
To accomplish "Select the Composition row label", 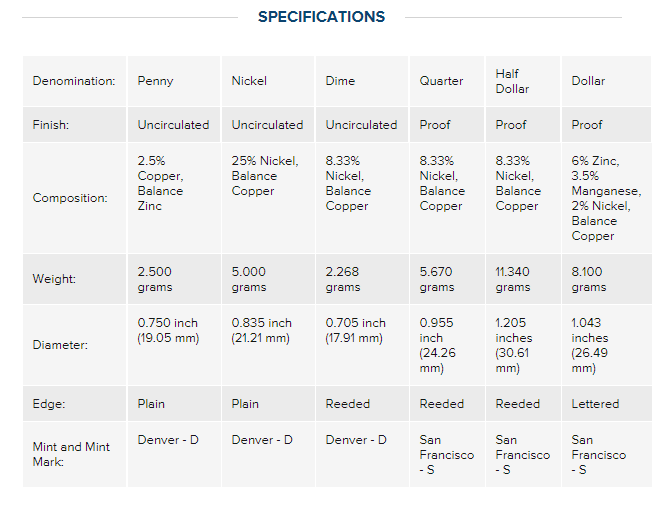I will (70, 198).
